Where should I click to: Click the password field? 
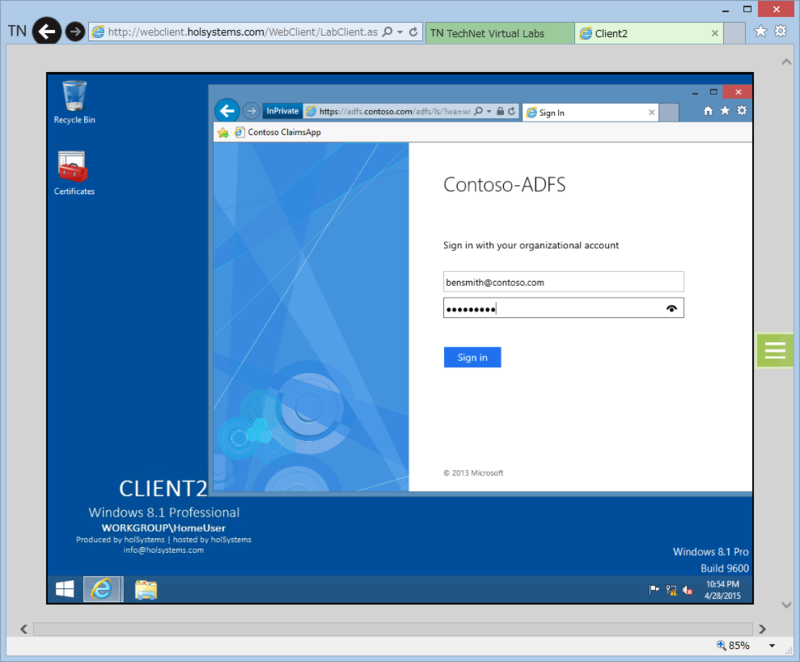pyautogui.click(x=563, y=308)
